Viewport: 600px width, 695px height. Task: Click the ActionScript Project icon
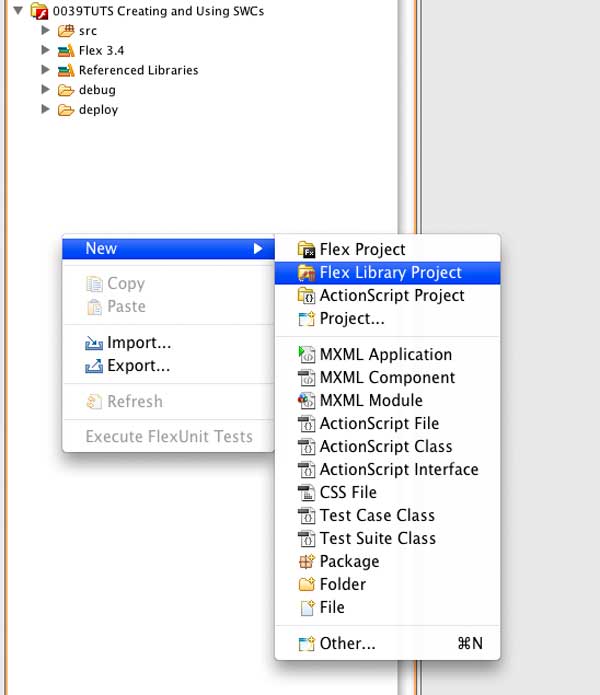(306, 296)
